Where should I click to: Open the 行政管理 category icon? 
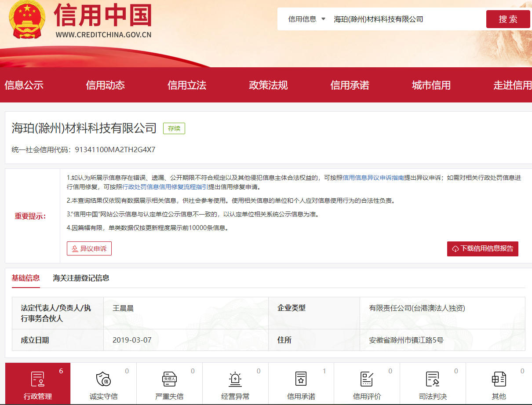(x=37, y=379)
